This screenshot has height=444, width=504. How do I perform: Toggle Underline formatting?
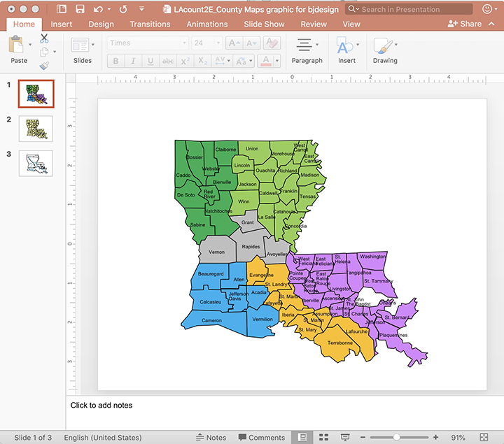150,61
